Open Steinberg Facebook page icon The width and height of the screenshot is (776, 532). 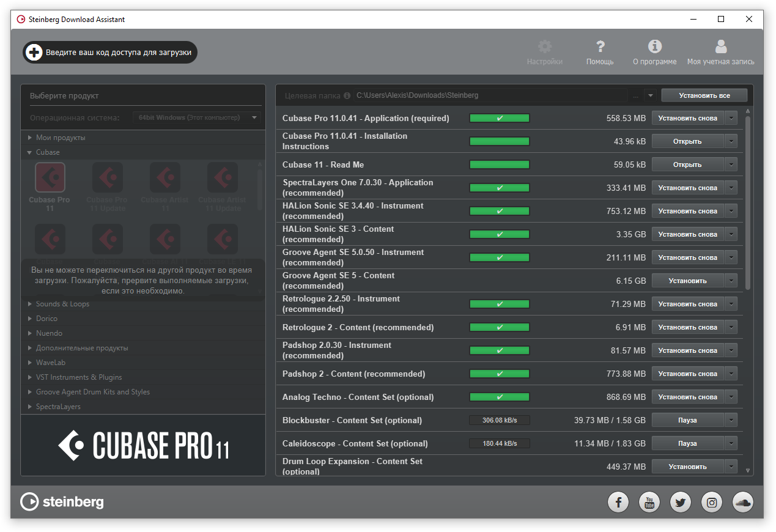(x=618, y=503)
